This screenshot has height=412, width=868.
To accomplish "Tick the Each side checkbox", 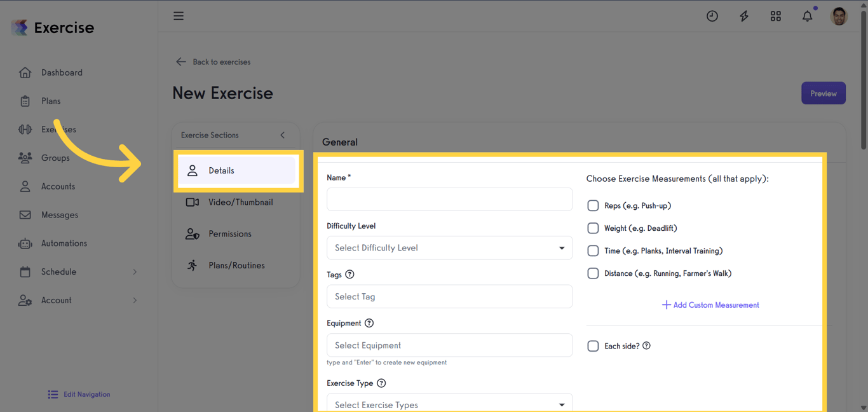I will click(593, 346).
